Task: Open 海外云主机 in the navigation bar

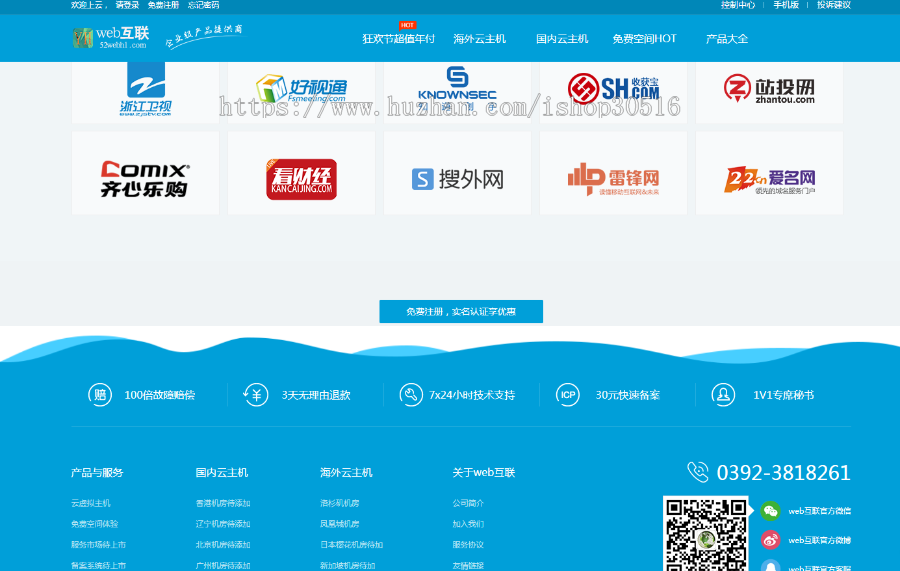Action: (x=479, y=39)
